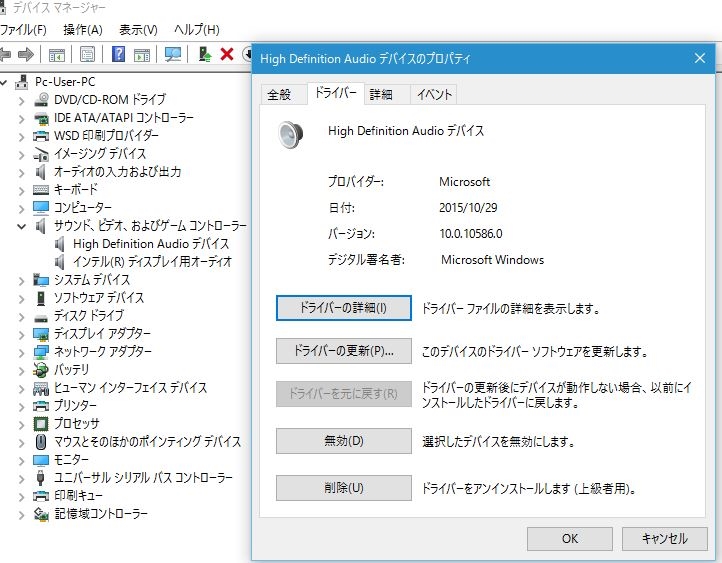This screenshot has width=722, height=563.
Task: Click the 記憶域コントローラー icon
Action: 41,514
